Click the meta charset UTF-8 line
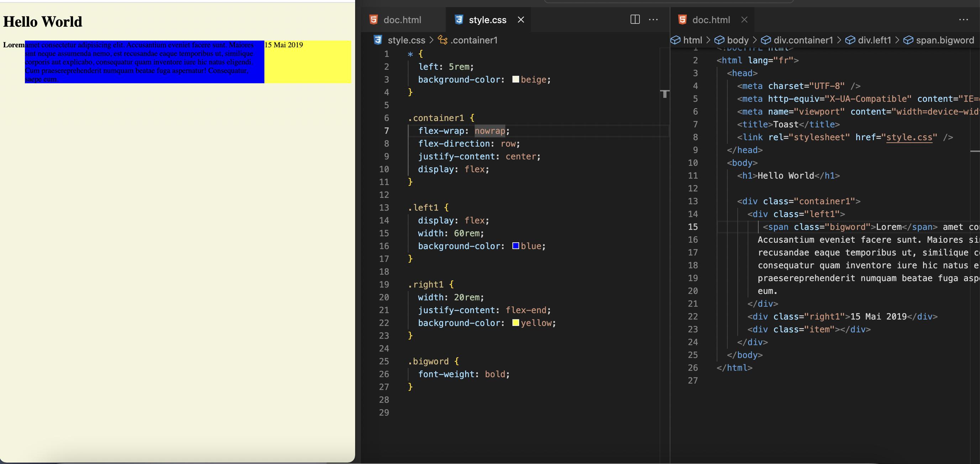Image resolution: width=980 pixels, height=464 pixels. [799, 86]
